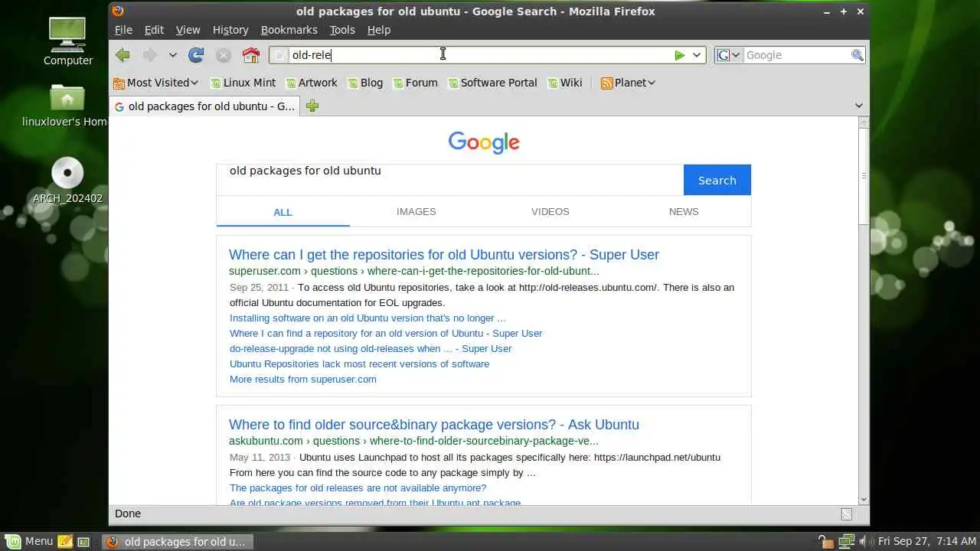
Task: Reload the current page
Action: 196,55
